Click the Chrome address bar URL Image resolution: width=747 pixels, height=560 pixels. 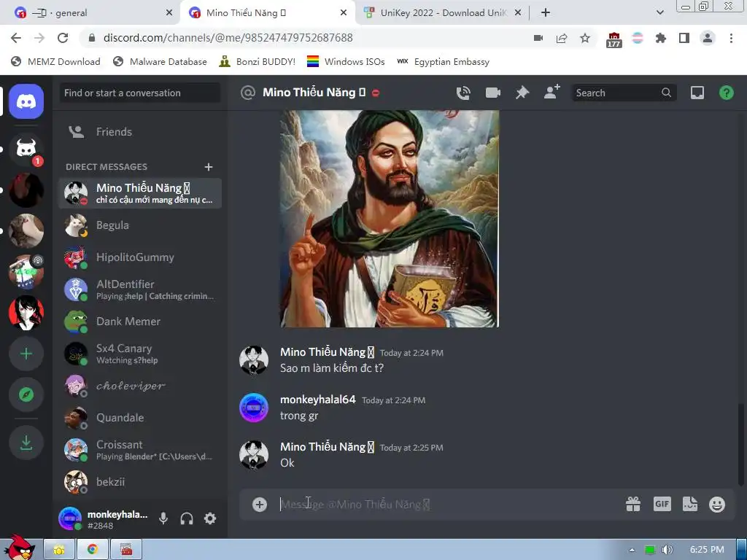(x=228, y=38)
